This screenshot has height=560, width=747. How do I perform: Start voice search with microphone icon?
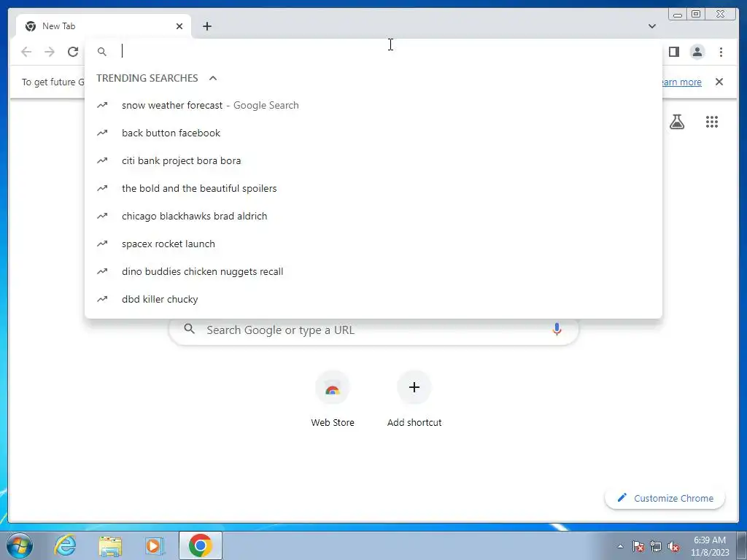(557, 329)
